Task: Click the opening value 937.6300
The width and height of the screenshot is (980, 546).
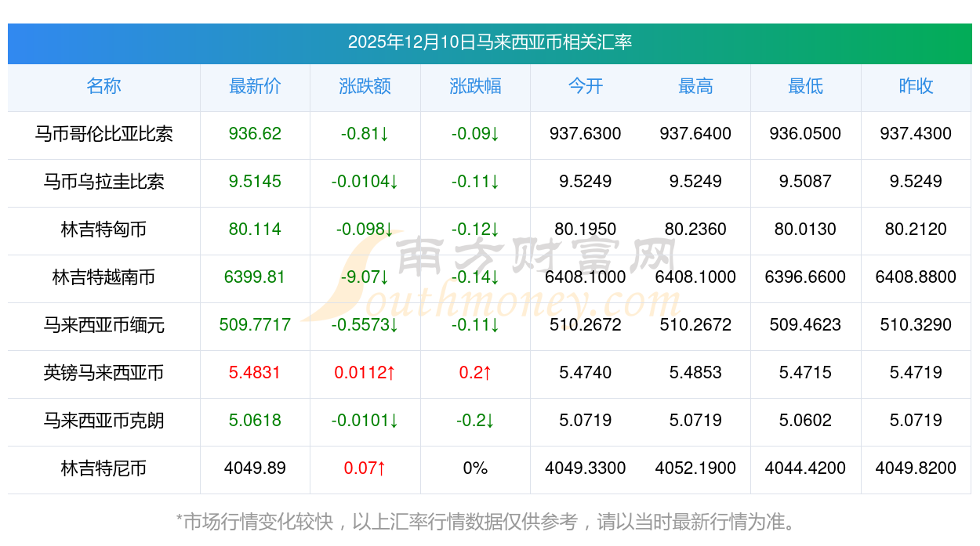Action: click(x=586, y=134)
